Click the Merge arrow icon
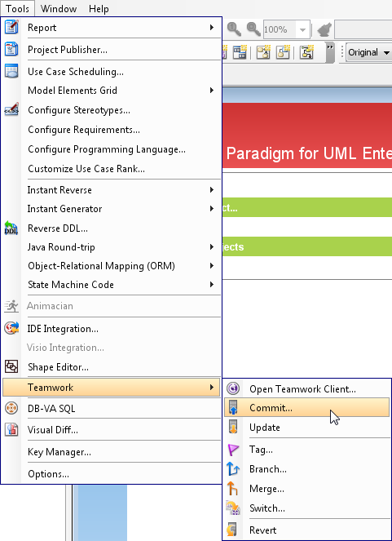This screenshot has height=541, width=392. click(x=233, y=489)
